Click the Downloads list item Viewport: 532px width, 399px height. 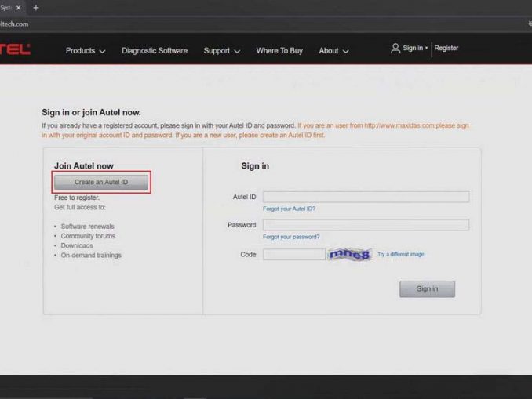click(x=77, y=245)
